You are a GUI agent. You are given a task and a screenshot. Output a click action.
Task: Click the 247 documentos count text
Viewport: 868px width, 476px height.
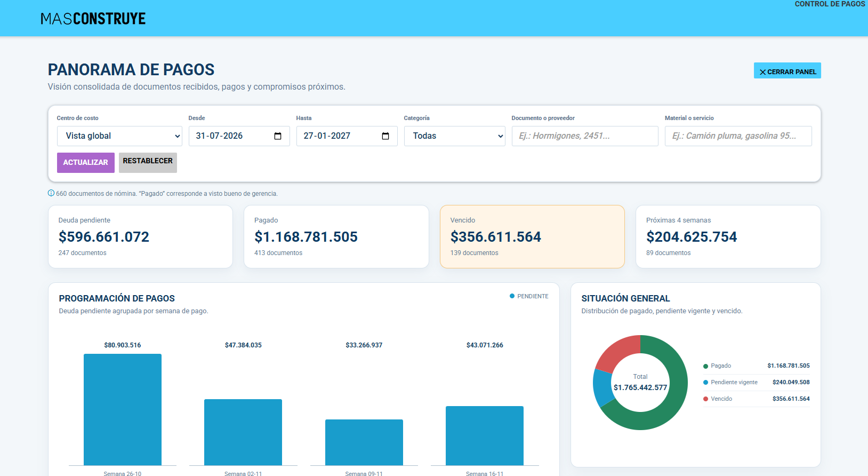click(x=82, y=253)
